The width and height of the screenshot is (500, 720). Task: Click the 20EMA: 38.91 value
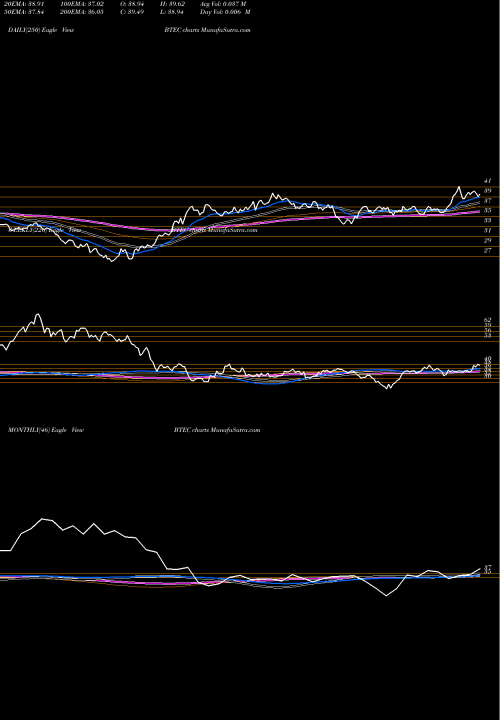23,4
